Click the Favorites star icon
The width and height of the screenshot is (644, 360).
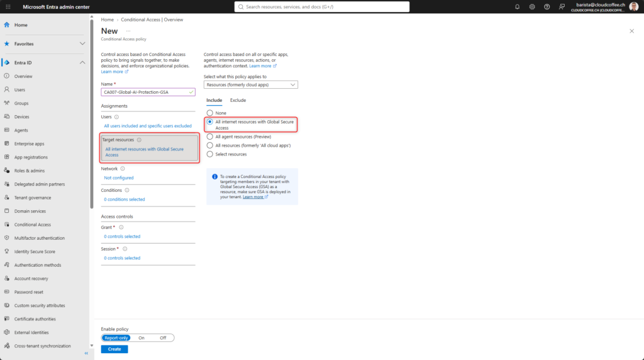pos(6,43)
